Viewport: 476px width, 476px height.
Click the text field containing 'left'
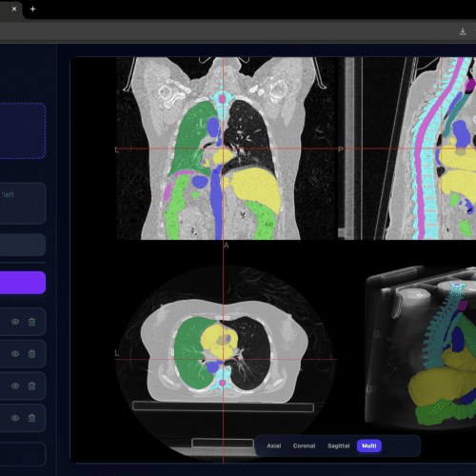pyautogui.click(x=22, y=204)
